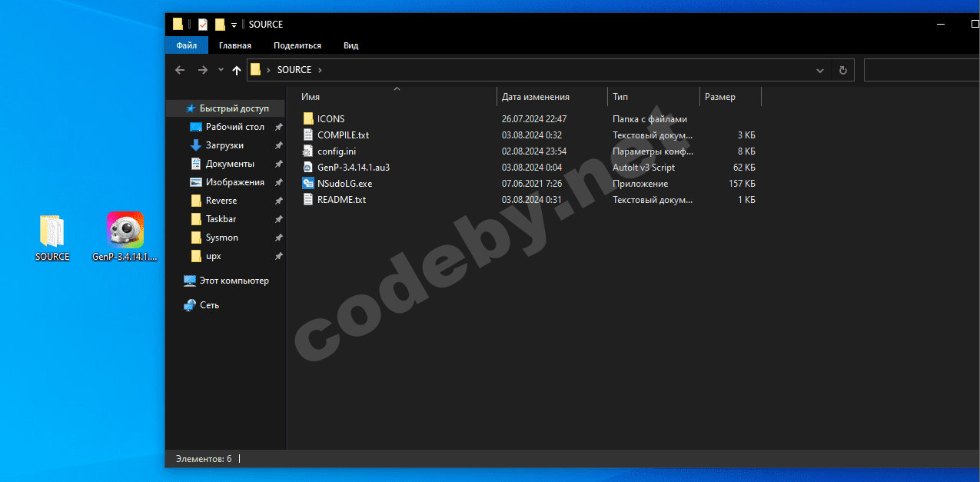Switch to the Вид ribbon tab
Screen dimensions: 980x482
(x=350, y=45)
